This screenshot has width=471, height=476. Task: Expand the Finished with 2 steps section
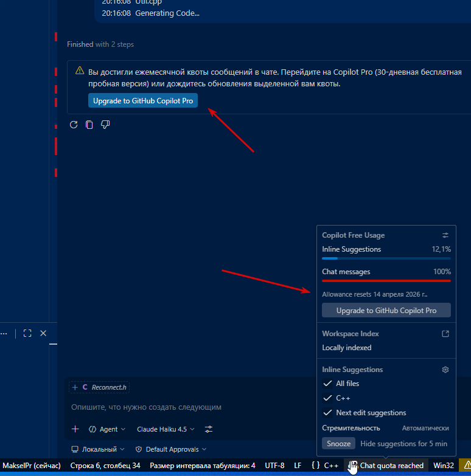(x=100, y=44)
